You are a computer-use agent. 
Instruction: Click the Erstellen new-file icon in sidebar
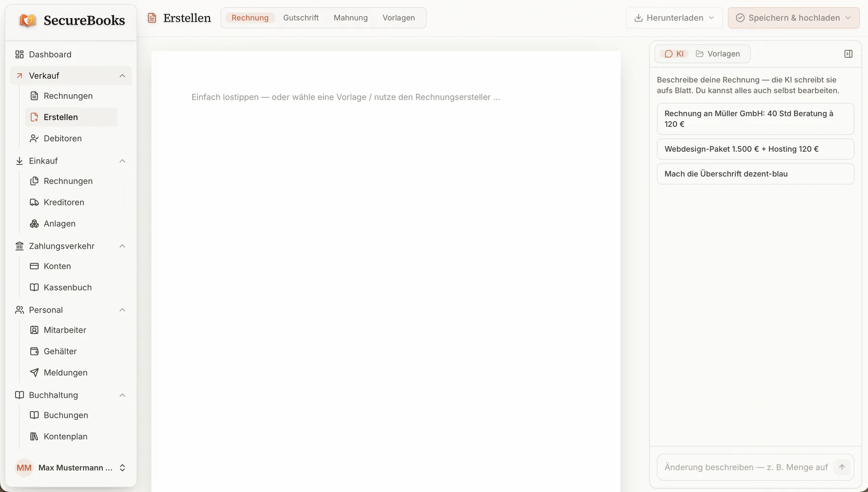click(34, 117)
